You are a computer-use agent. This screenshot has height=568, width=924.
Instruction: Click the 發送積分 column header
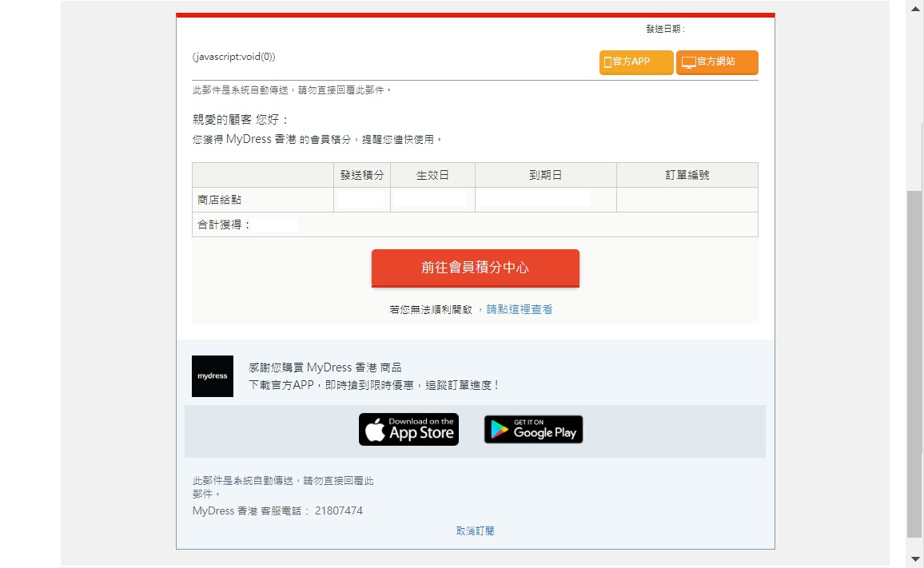coord(362,175)
